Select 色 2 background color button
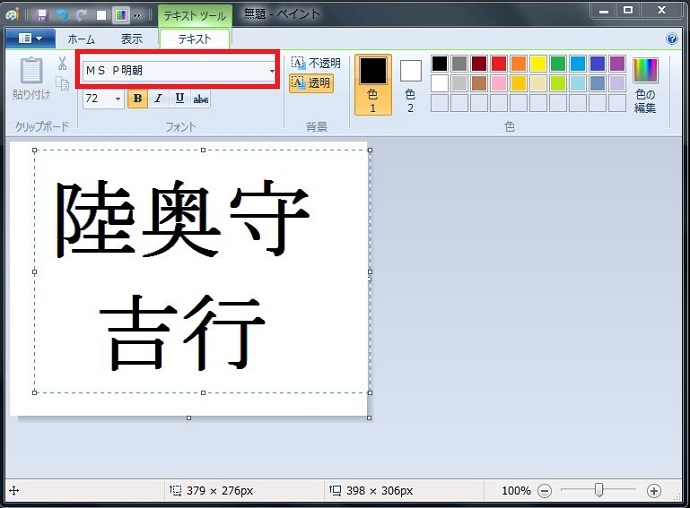The image size is (690, 508). pyautogui.click(x=411, y=85)
